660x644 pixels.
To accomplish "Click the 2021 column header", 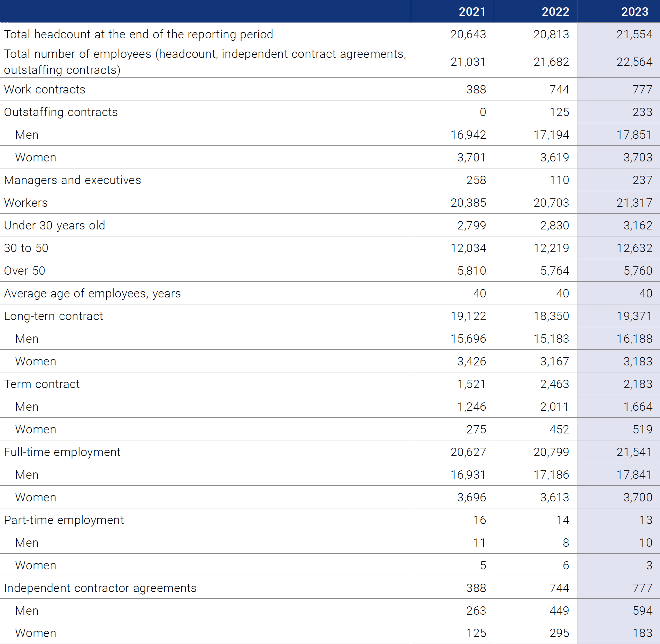I will coord(472,12).
